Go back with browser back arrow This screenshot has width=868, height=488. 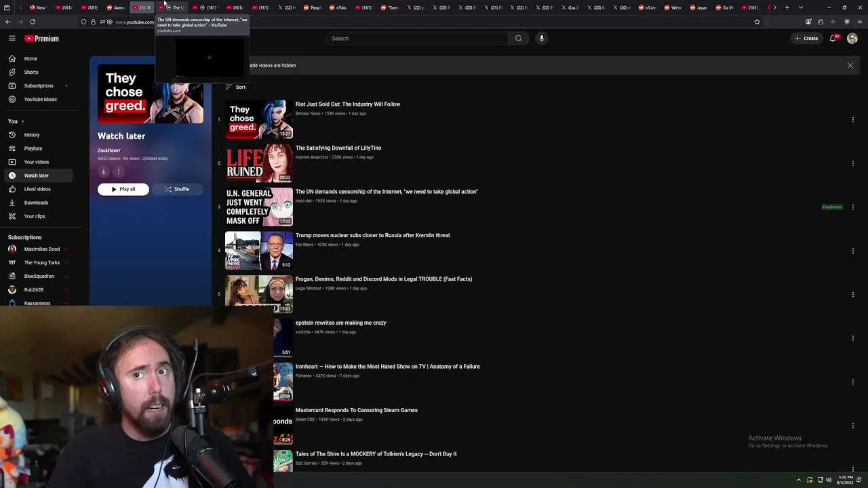(x=8, y=22)
